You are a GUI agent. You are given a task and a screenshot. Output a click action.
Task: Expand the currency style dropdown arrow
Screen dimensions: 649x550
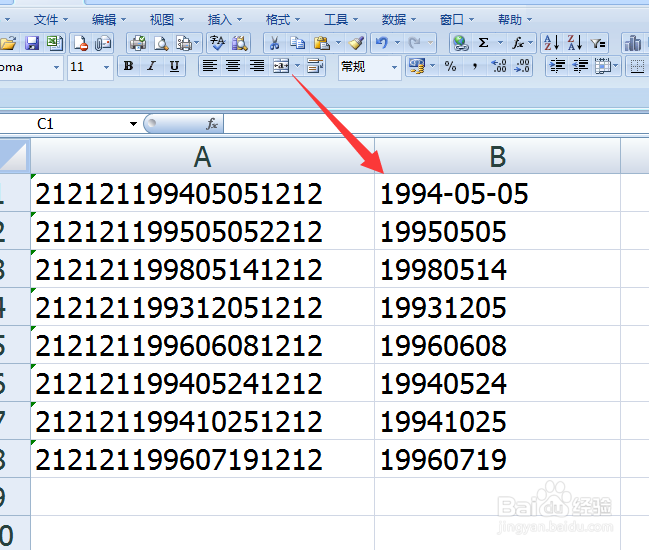pyautogui.click(x=433, y=66)
